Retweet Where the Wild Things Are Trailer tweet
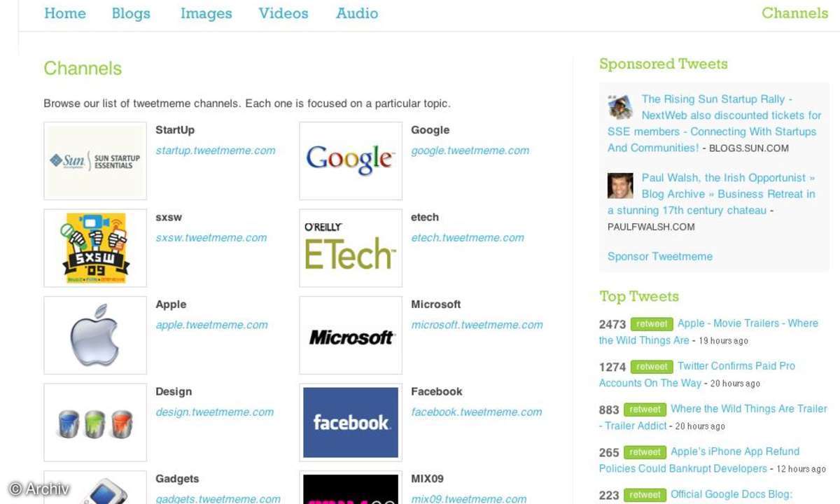This screenshot has height=504, width=840. [645, 409]
